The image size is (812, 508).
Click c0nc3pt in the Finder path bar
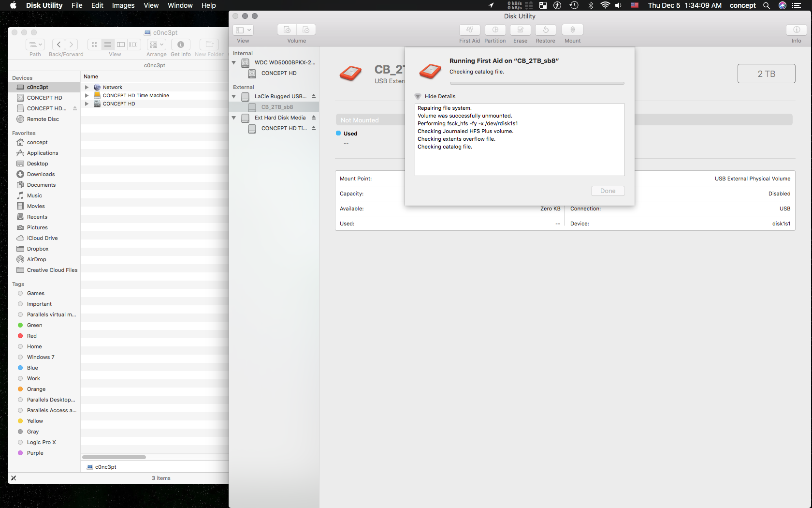pos(101,467)
